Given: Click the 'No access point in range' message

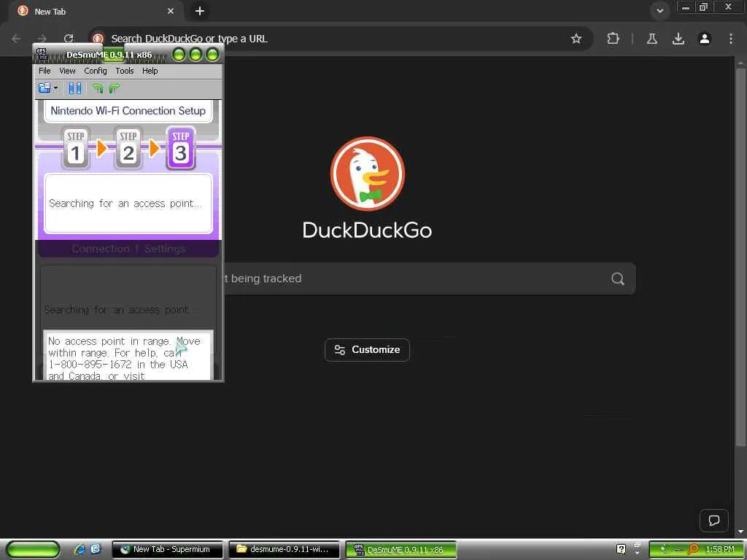Looking at the screenshot, I should click(128, 355).
